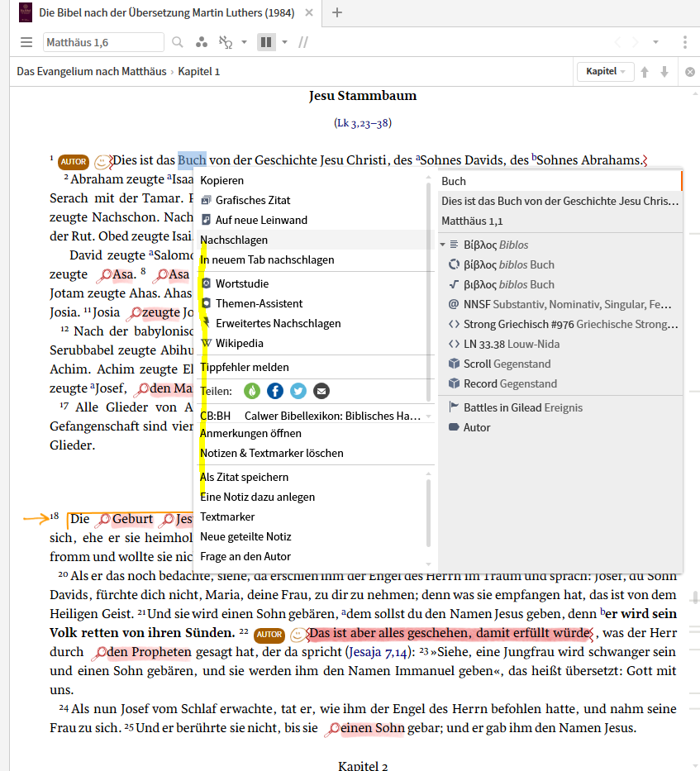The width and height of the screenshot is (700, 771).
Task: Open the three-dot panel options menu
Action: tap(685, 42)
